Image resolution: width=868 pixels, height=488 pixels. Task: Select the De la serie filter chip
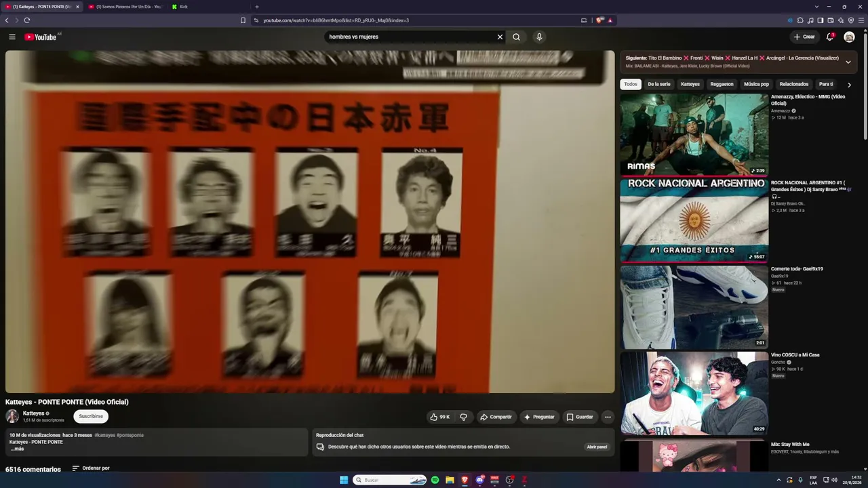659,84
